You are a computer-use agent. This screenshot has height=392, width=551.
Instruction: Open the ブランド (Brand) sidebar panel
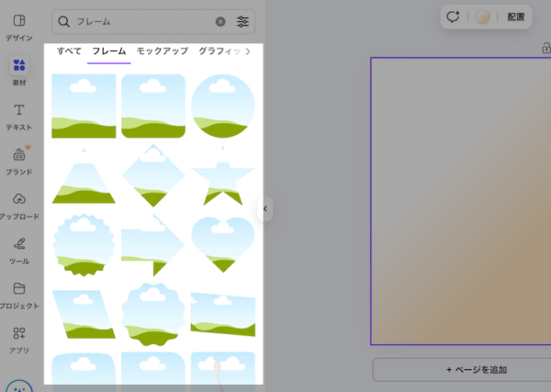pyautogui.click(x=19, y=162)
